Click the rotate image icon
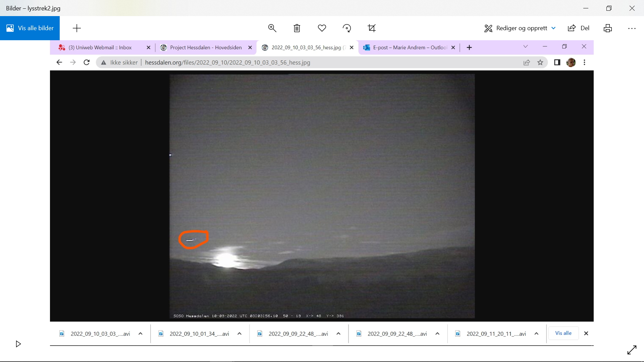The height and width of the screenshot is (362, 644). pyautogui.click(x=347, y=28)
